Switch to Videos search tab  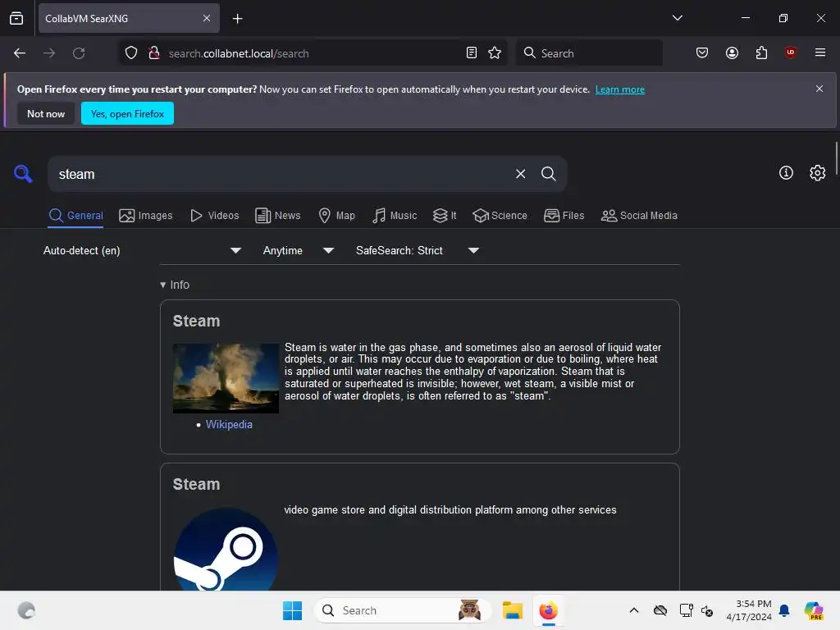tap(215, 216)
